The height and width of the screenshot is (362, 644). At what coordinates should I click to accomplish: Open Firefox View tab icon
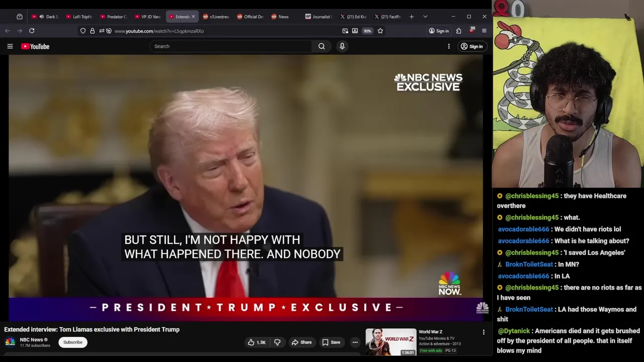point(20,17)
